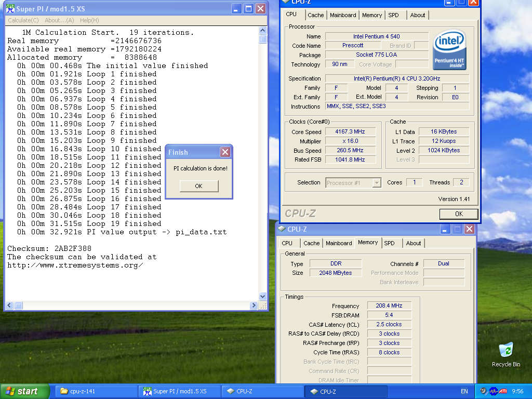
Task: Click the Super PI title bar icon
Action: pyautogui.click(x=10, y=9)
